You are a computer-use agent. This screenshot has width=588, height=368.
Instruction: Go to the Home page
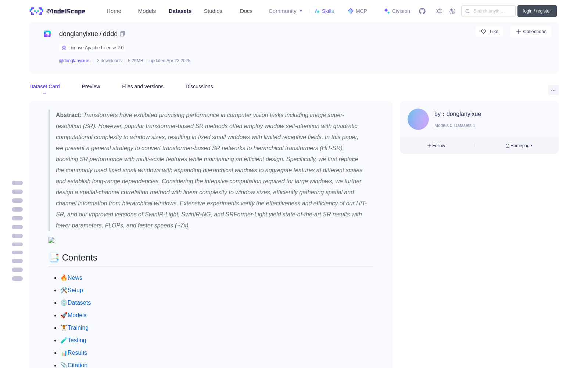[114, 11]
